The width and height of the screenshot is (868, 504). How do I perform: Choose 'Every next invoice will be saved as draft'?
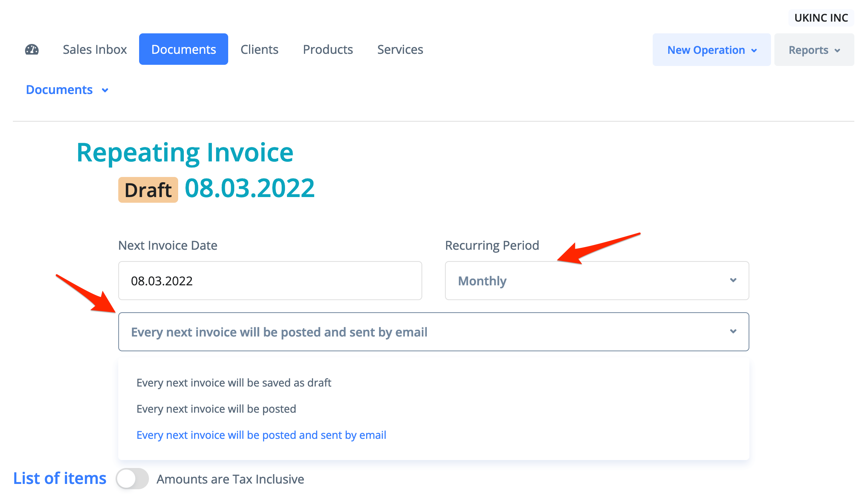tap(234, 383)
